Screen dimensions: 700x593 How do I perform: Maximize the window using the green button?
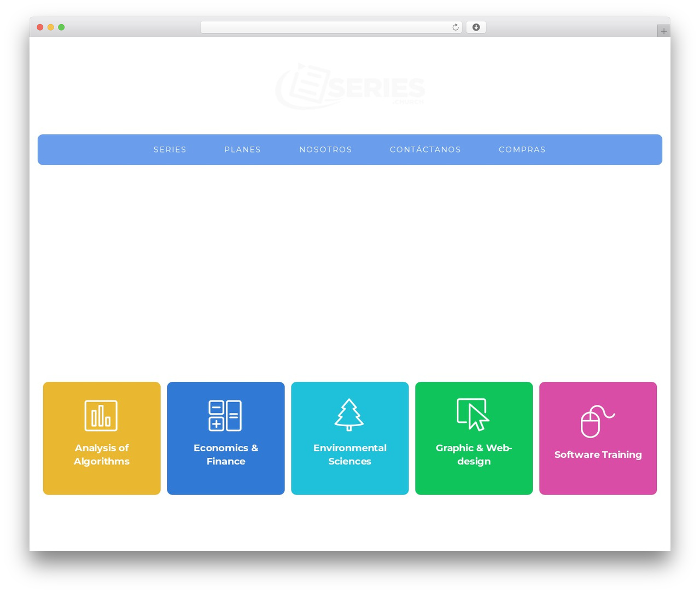pos(61,27)
